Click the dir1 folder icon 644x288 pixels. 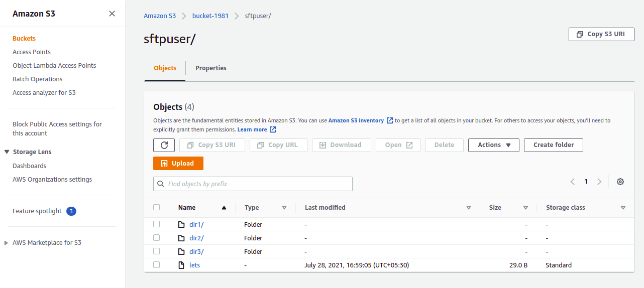coord(181,224)
